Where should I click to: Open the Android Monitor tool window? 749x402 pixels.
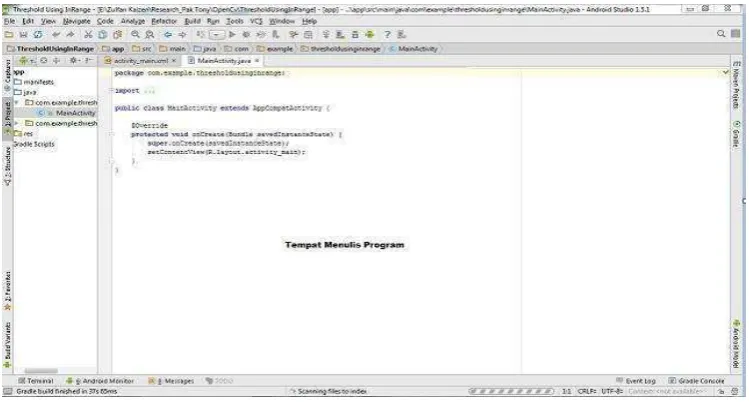click(100, 381)
